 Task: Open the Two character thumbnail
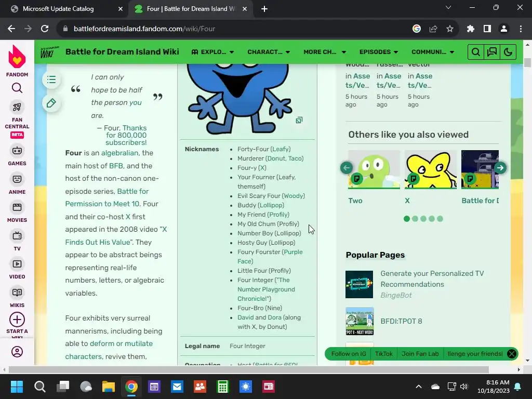pos(374,169)
